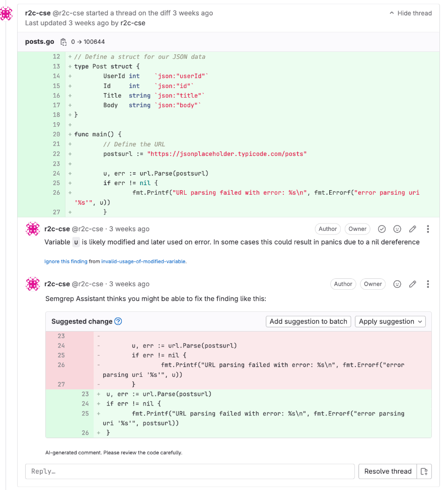Viewport: 448px width, 490px height.
Task: Add emoji reaction to first comment
Action: coord(397,229)
